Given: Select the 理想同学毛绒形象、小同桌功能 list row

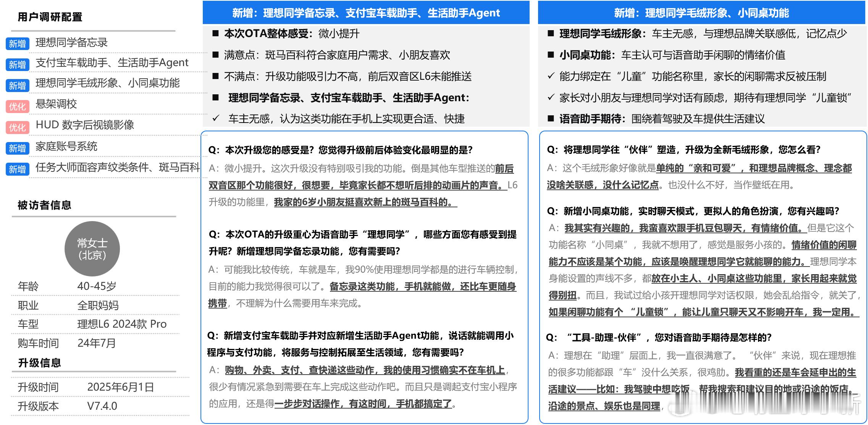Looking at the screenshot, I should [108, 83].
